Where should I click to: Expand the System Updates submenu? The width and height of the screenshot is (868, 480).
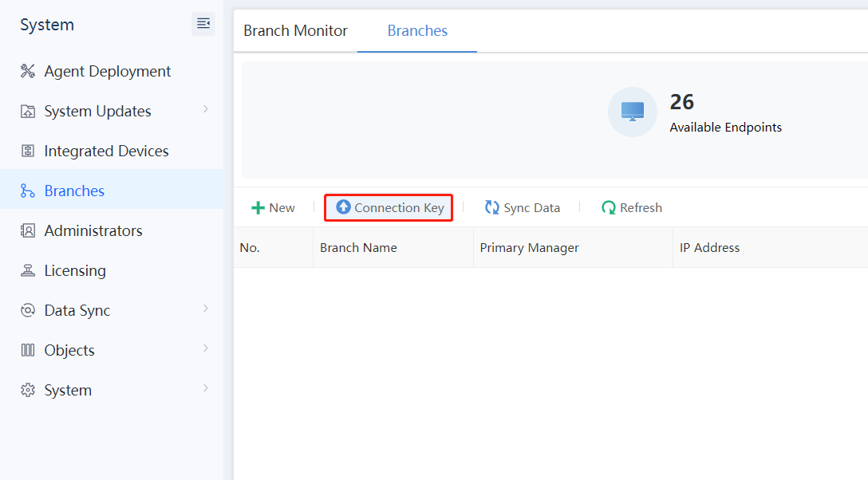tap(206, 109)
